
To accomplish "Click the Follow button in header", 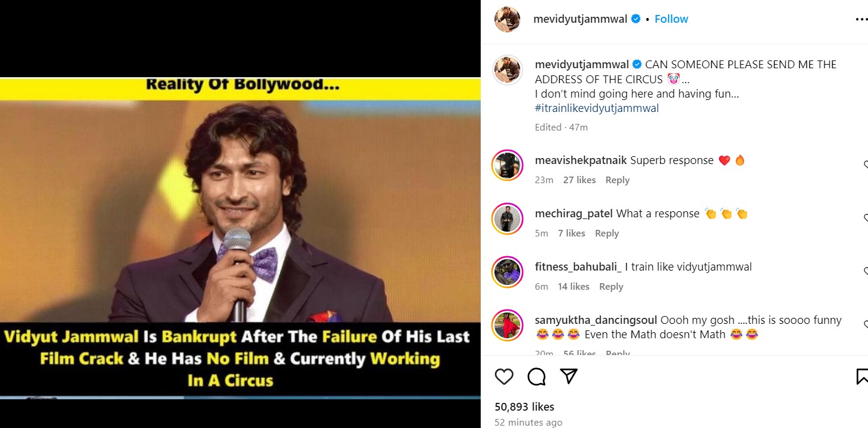I will point(671,19).
